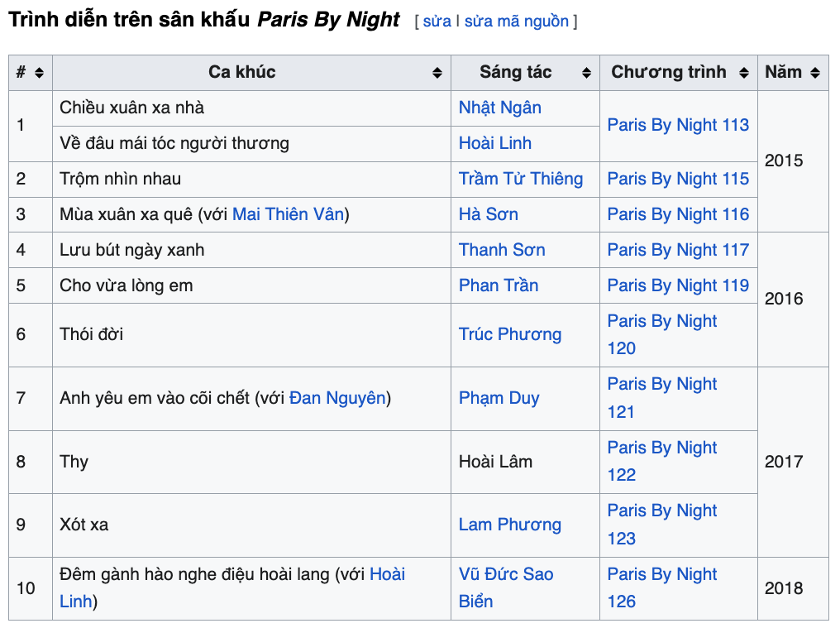The image size is (840, 628).
Task: Sort by Sáng tác column arrows
Action: coord(586,73)
